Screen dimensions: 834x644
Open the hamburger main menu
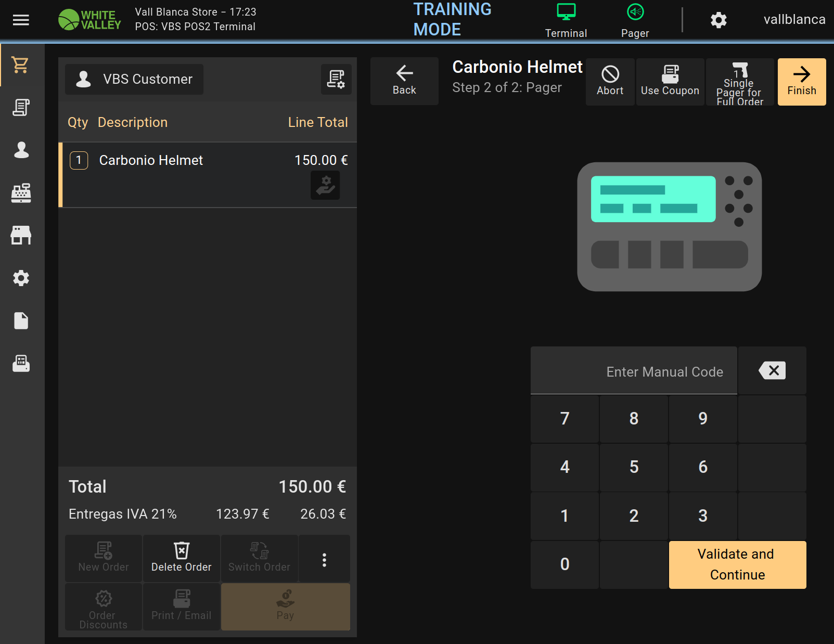(21, 20)
